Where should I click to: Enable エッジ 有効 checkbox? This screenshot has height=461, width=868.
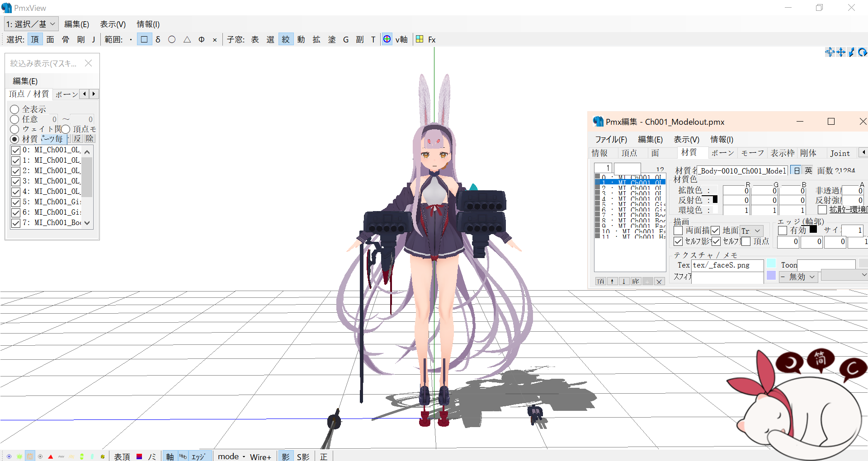(x=783, y=230)
